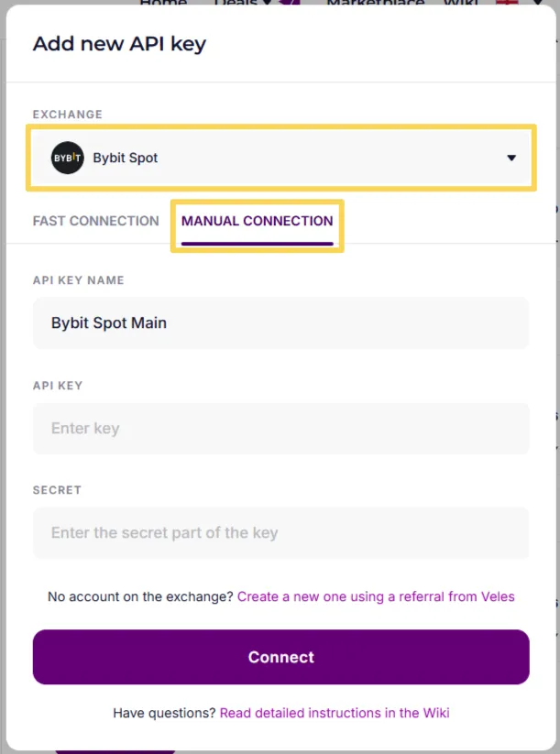This screenshot has height=754, width=560.
Task: Expand the Deals navigation dropdown
Action: pos(247,4)
